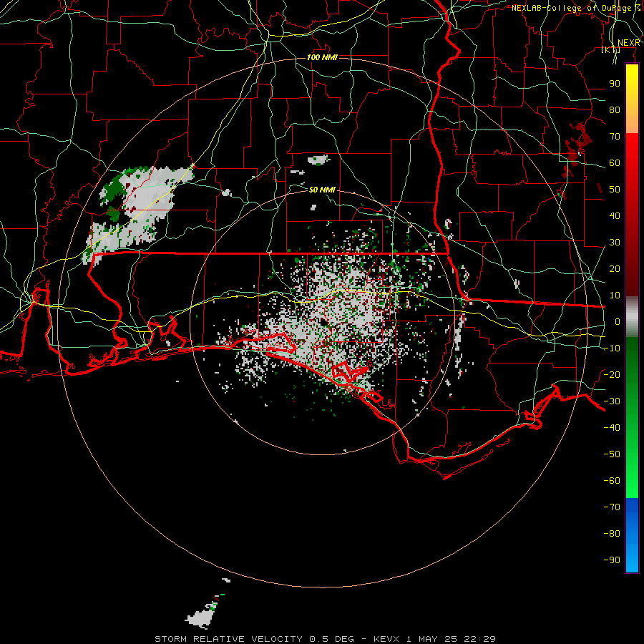
Task: Click the gray 0 kt scale segment
Action: 632,316
